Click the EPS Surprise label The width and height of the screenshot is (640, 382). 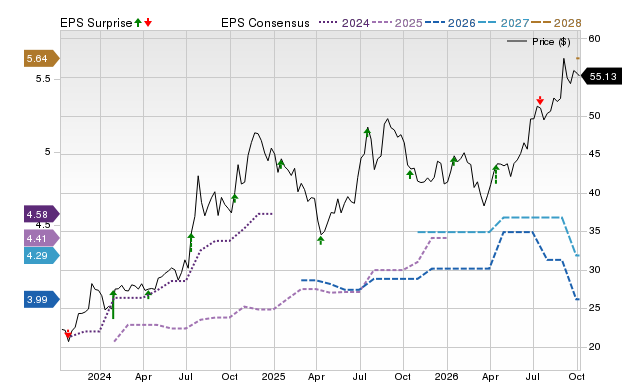96,23
